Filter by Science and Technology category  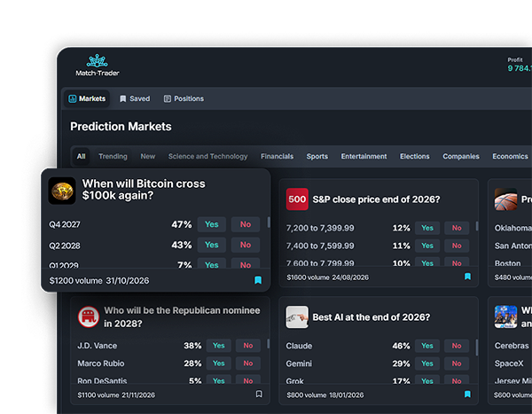pyautogui.click(x=207, y=156)
